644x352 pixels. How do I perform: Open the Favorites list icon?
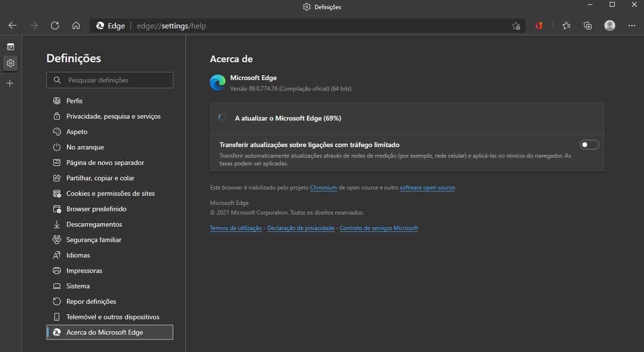coord(566,26)
